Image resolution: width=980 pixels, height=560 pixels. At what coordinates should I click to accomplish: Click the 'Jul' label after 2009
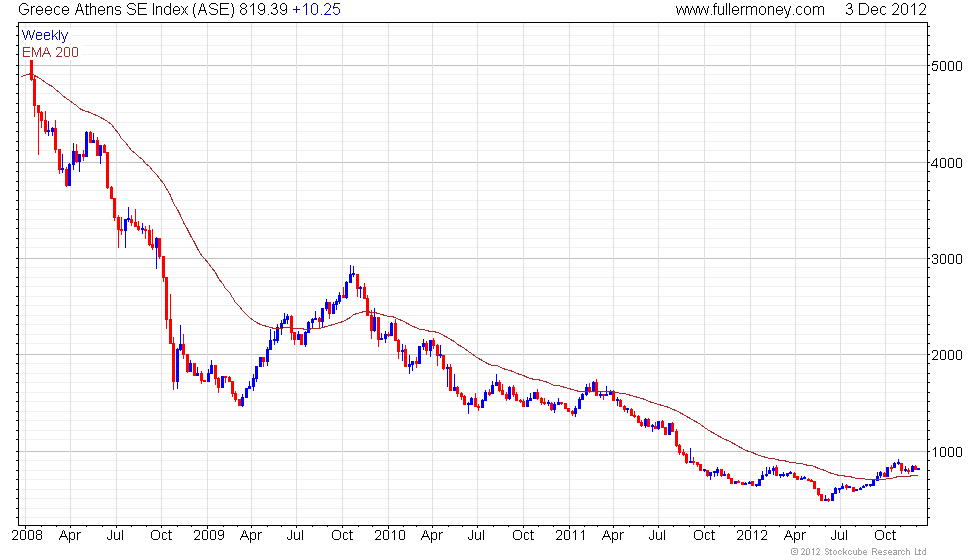295,535
